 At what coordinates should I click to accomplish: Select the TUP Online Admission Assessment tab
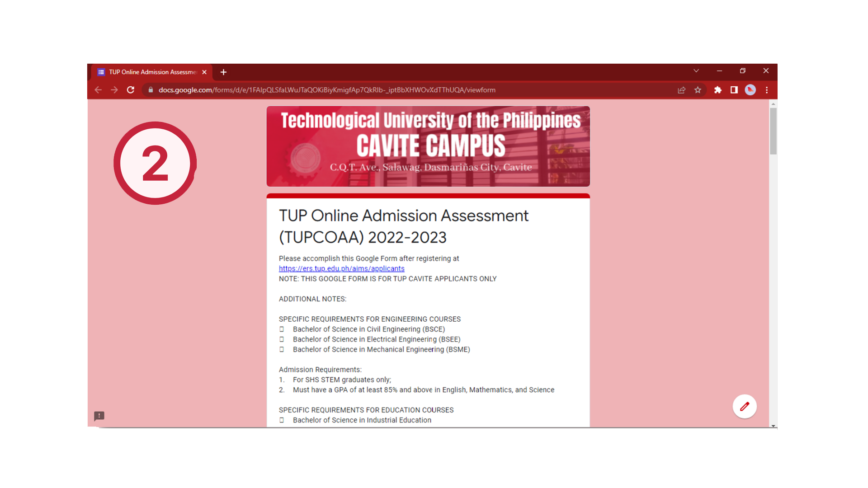tap(152, 72)
